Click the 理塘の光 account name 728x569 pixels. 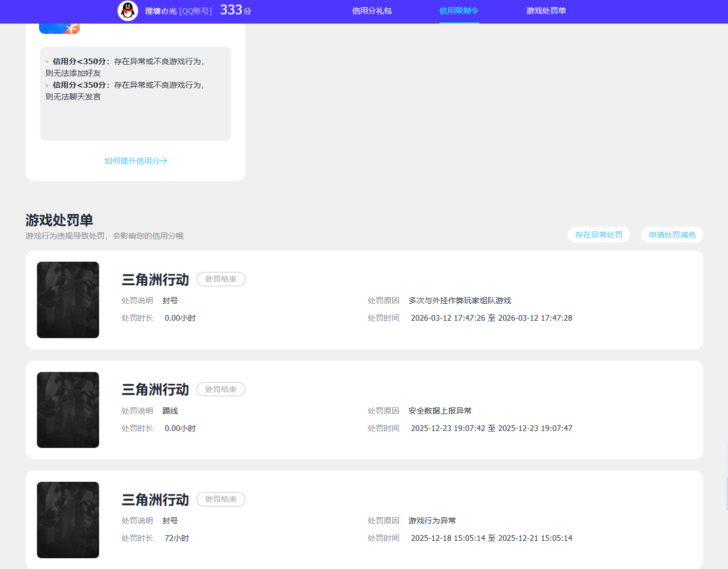tap(159, 11)
